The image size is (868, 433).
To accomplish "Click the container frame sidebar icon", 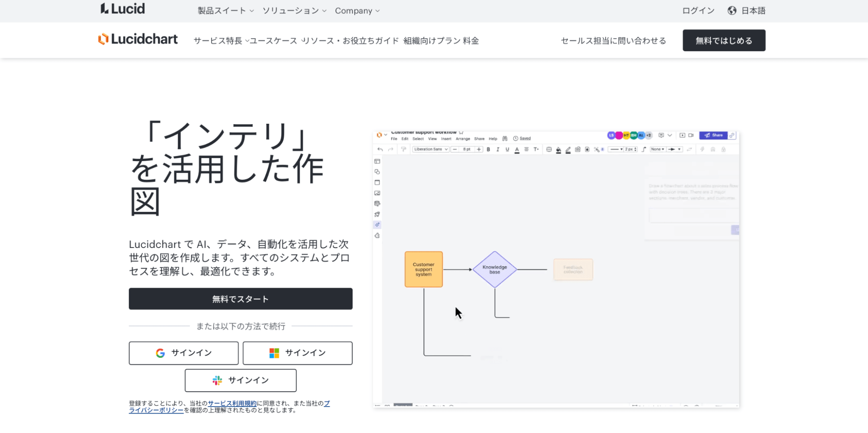I will coord(377,182).
